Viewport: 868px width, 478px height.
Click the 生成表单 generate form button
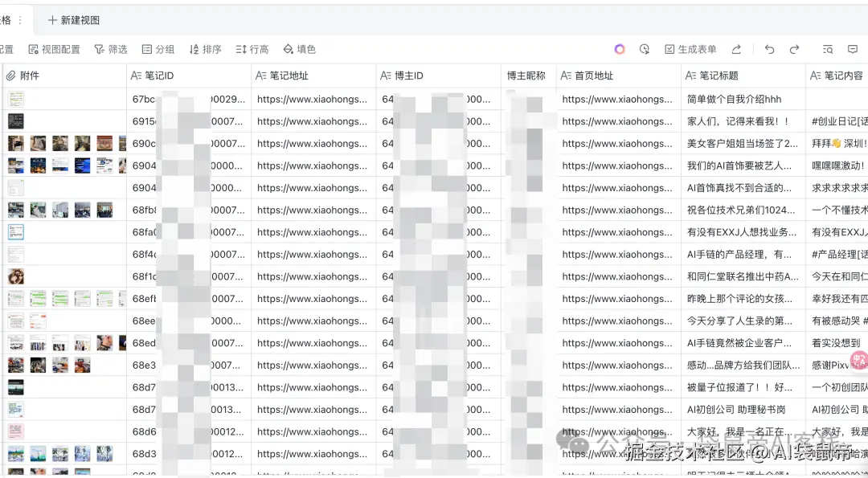pos(690,50)
